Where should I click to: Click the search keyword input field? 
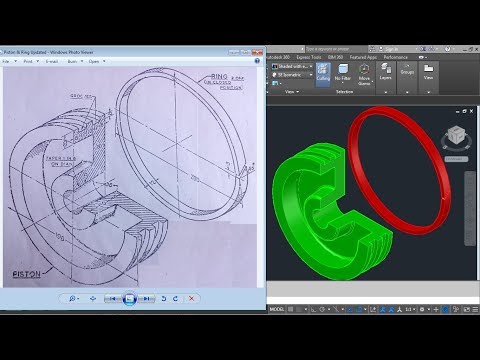[x=337, y=49]
